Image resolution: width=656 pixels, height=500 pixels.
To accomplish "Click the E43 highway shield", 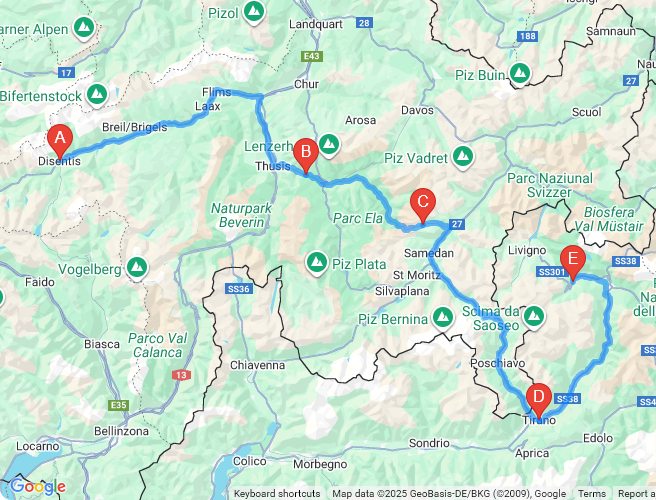I will click(x=312, y=56).
